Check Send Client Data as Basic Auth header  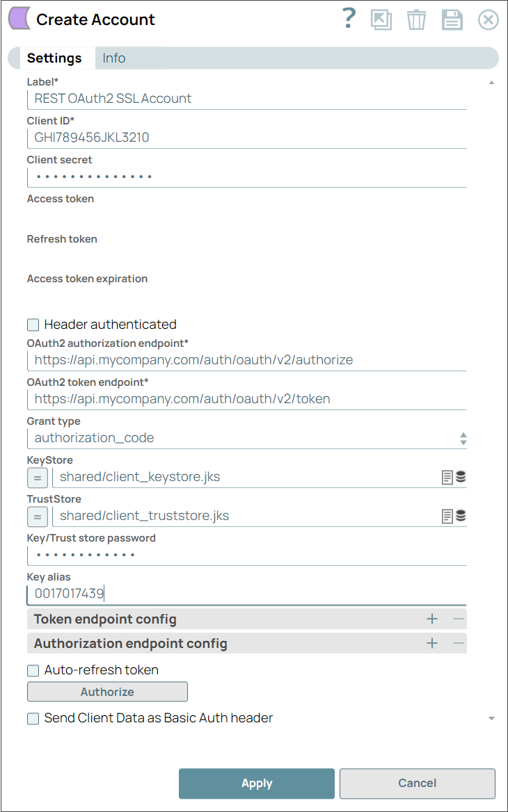33,718
